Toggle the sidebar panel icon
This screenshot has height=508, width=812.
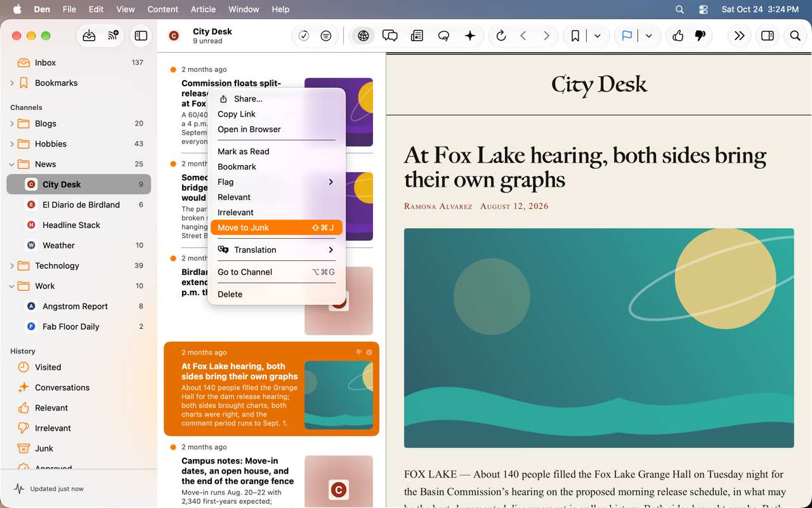pyautogui.click(x=141, y=36)
